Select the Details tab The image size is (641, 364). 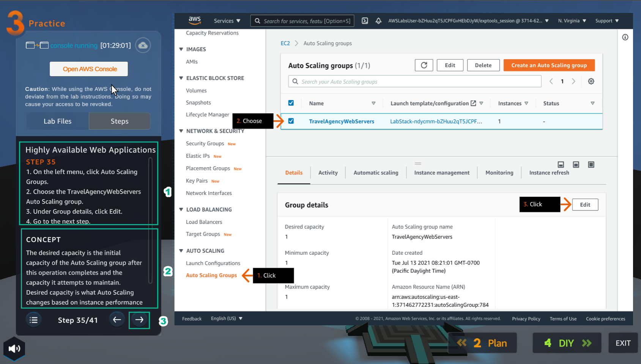pos(294,173)
